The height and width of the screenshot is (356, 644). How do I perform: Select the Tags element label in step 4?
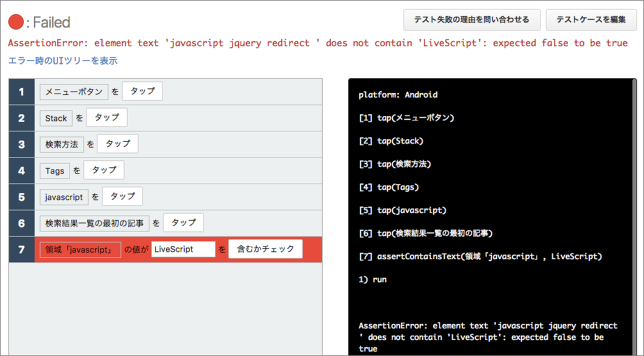[55, 171]
